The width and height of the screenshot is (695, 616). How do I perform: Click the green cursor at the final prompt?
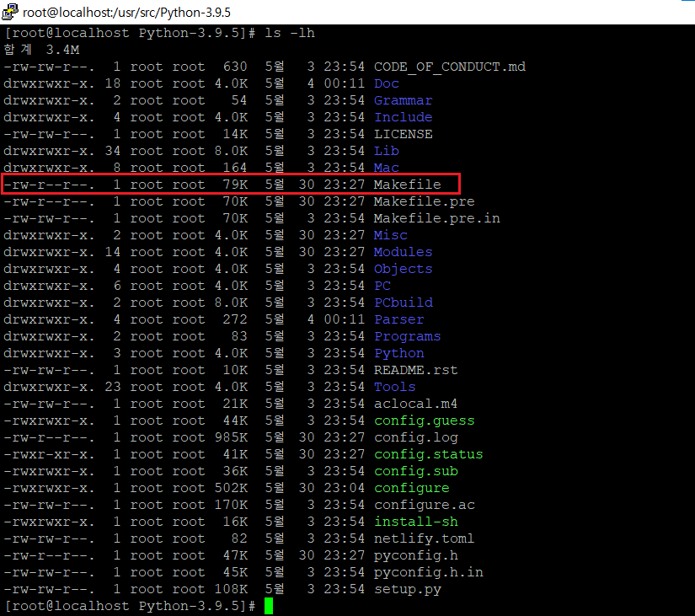tap(269, 606)
